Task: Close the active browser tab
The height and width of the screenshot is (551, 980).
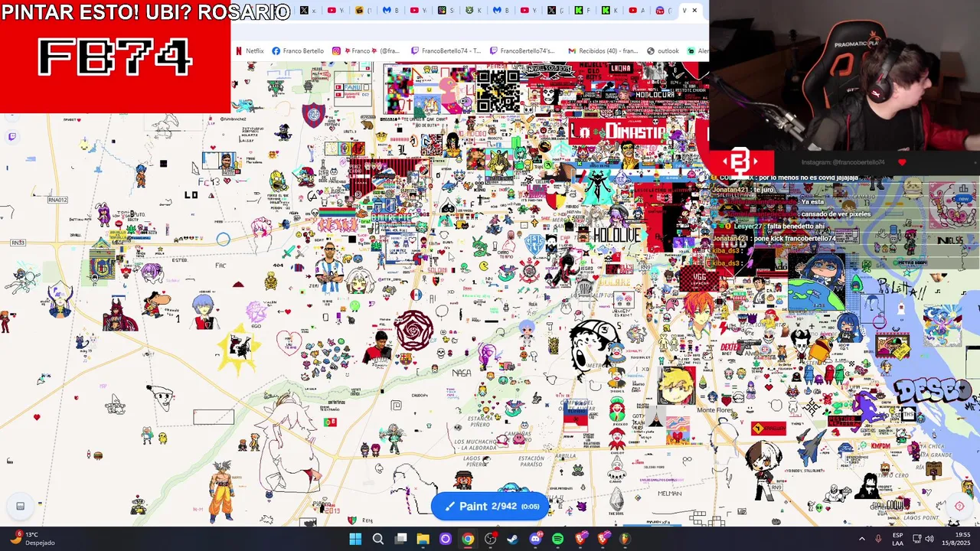Action: pos(694,11)
